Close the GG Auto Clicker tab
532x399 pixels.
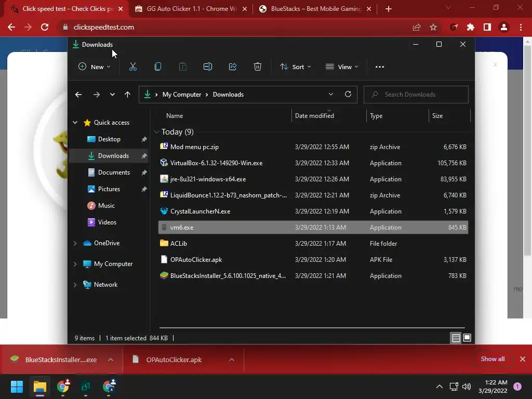(x=245, y=9)
